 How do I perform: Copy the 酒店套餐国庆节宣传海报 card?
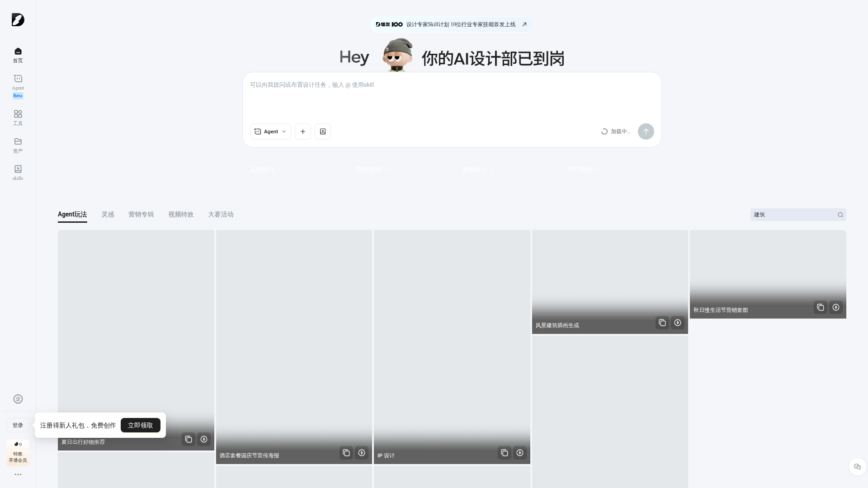[346, 453]
